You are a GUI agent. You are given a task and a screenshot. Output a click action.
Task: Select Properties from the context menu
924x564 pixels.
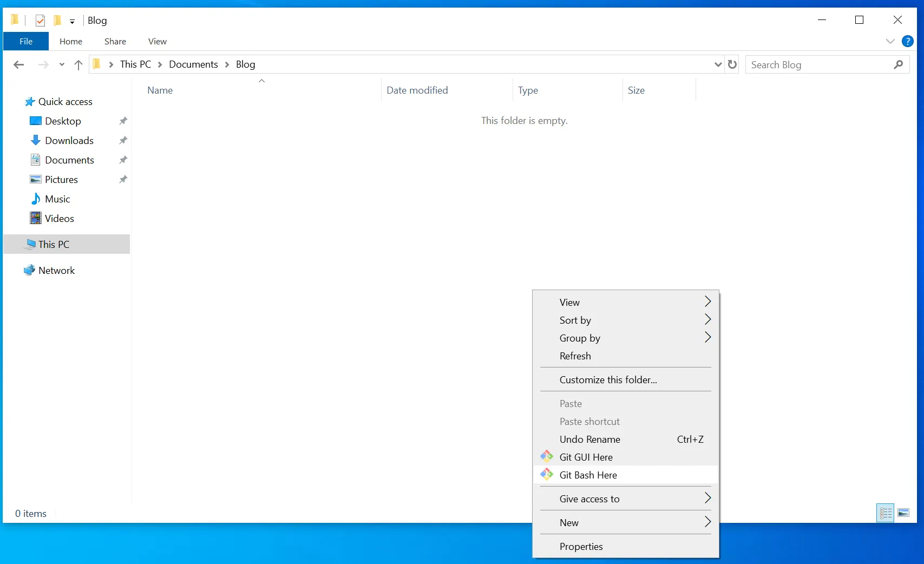(x=581, y=546)
